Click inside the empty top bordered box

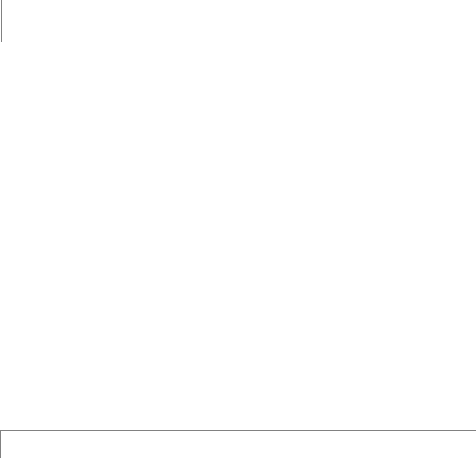(236, 21)
